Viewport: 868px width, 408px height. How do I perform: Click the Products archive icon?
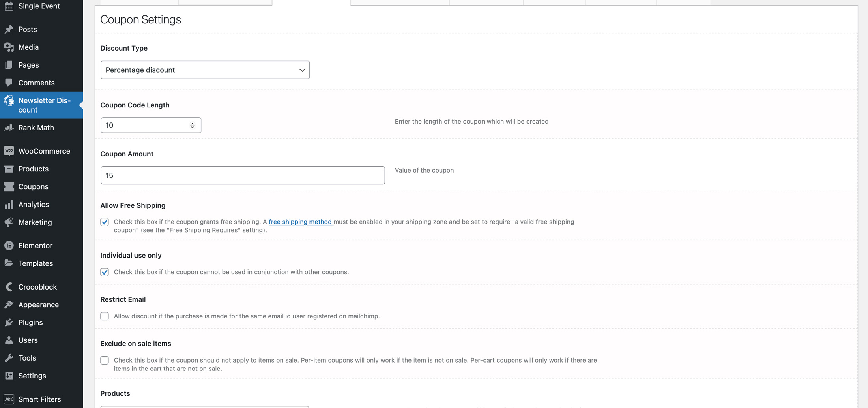(9, 169)
